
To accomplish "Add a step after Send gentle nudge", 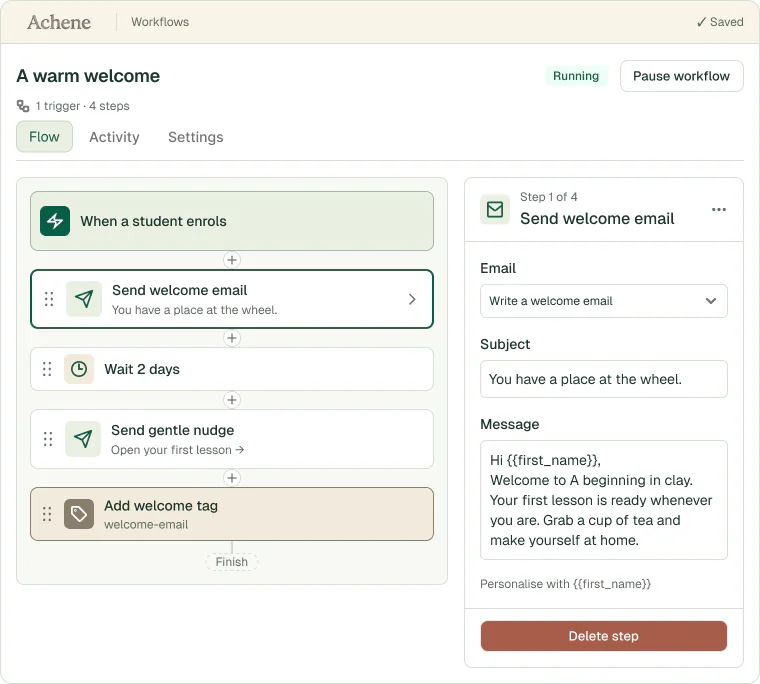I will pyautogui.click(x=232, y=478).
